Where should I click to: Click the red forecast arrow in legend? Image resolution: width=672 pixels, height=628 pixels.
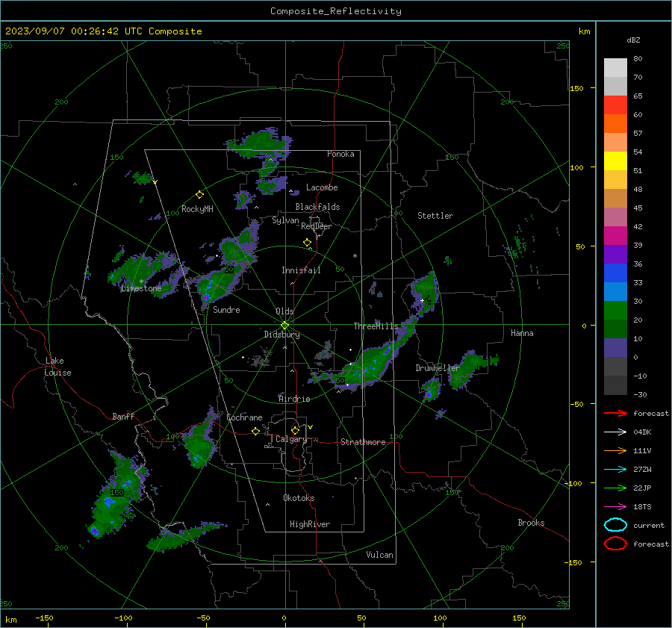point(615,413)
